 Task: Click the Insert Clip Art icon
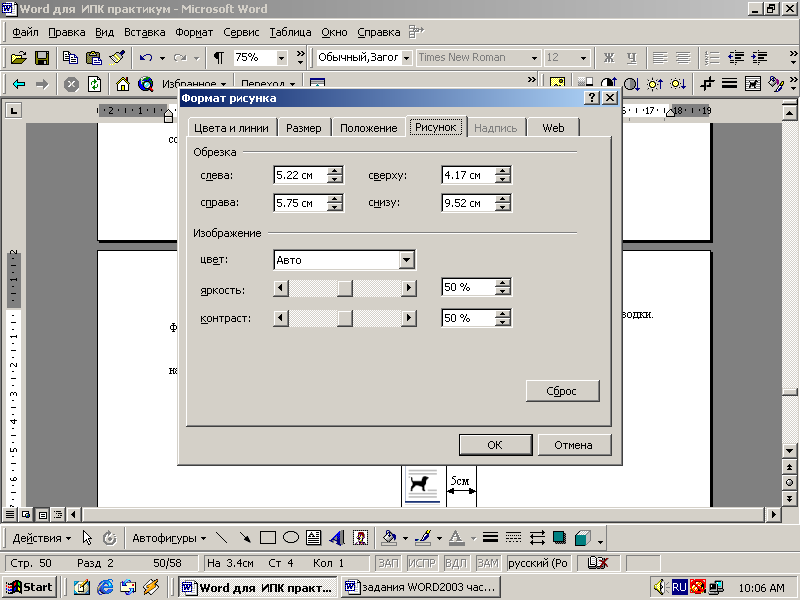[361, 538]
